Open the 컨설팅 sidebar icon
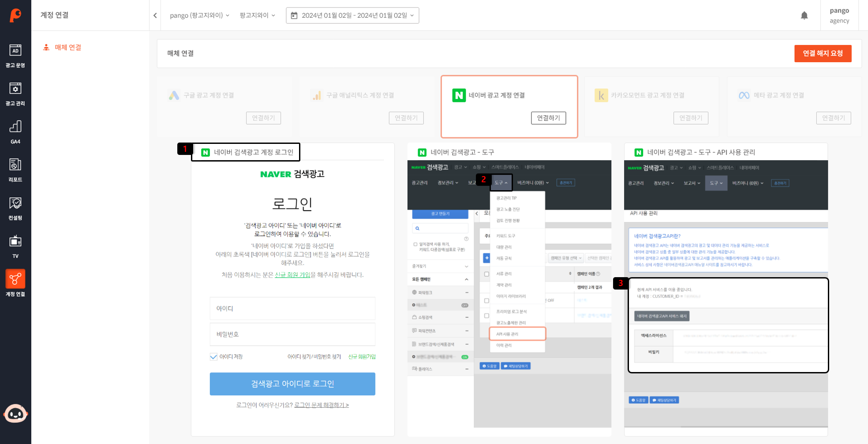 pyautogui.click(x=15, y=208)
